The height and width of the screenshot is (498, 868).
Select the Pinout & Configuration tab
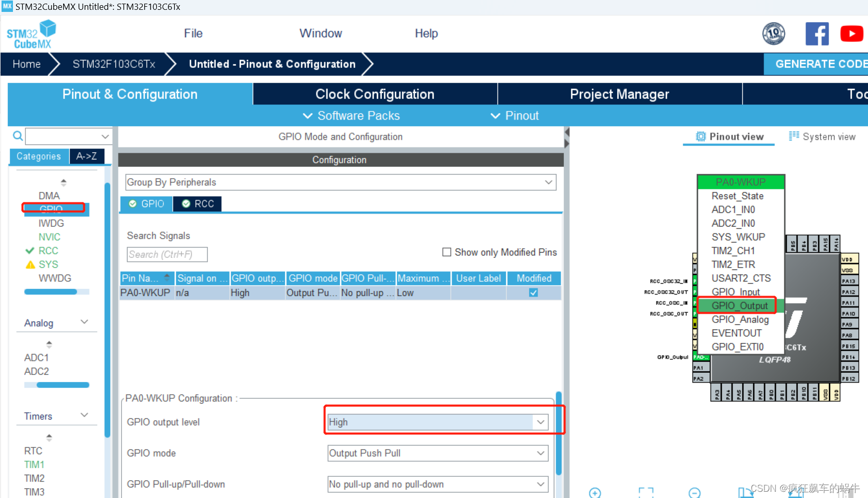coord(130,94)
